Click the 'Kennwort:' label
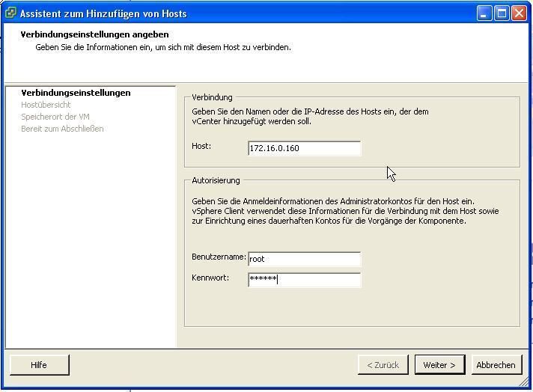 tap(210, 278)
